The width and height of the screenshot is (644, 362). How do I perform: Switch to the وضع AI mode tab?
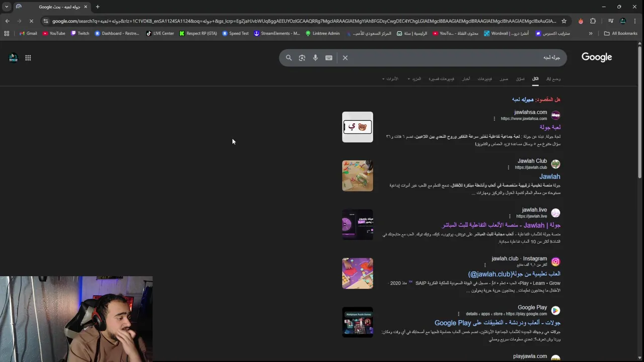[553, 79]
